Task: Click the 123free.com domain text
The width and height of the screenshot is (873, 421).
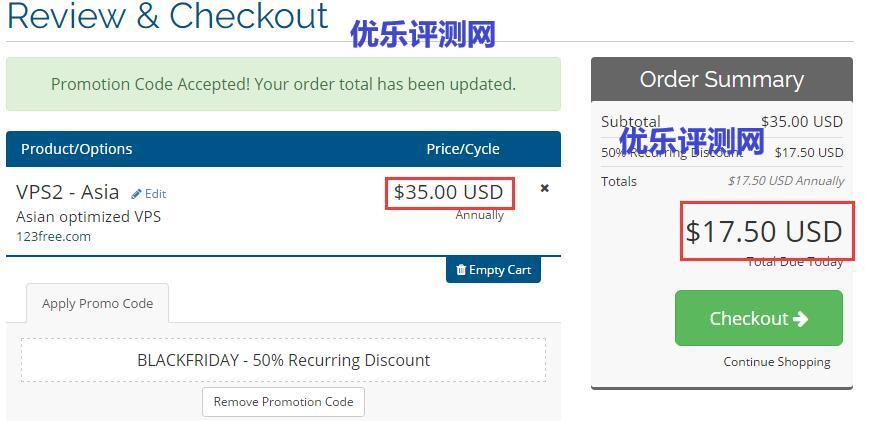Action: [x=53, y=237]
